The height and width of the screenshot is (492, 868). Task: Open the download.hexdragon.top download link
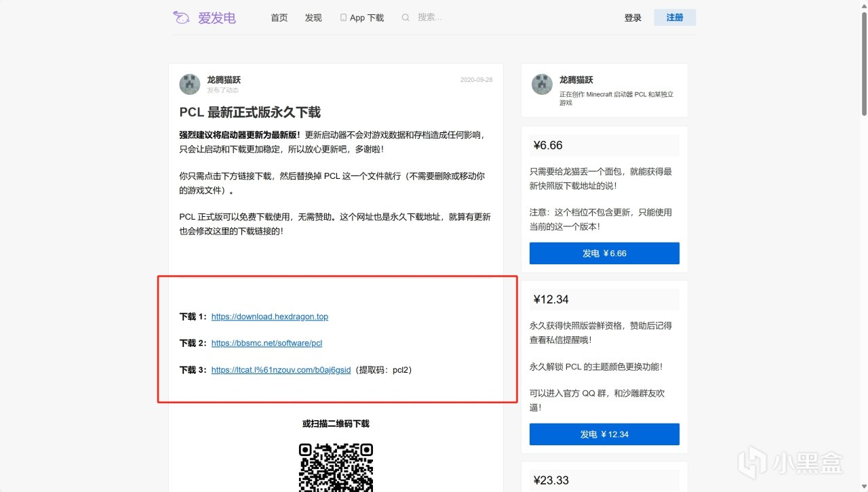pyautogui.click(x=270, y=316)
